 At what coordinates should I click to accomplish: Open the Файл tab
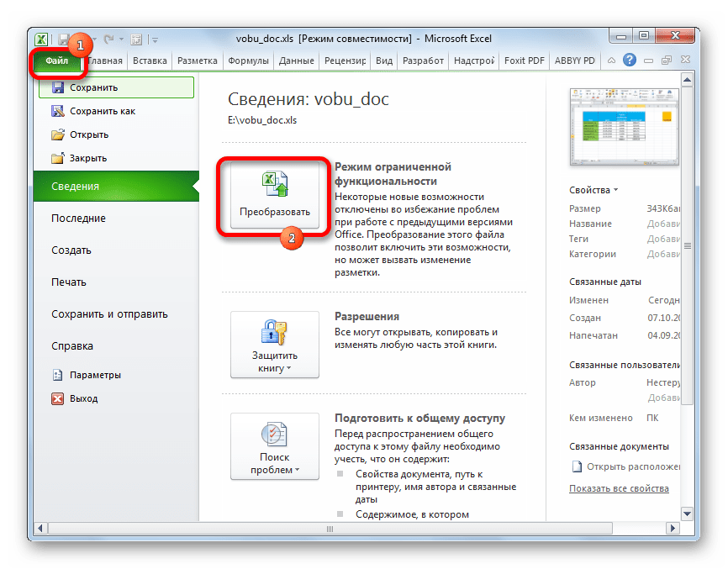tap(56, 61)
